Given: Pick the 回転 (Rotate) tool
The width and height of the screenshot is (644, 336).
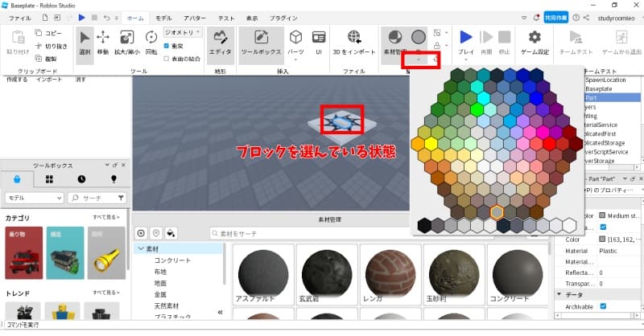Looking at the screenshot, I should pos(151,43).
